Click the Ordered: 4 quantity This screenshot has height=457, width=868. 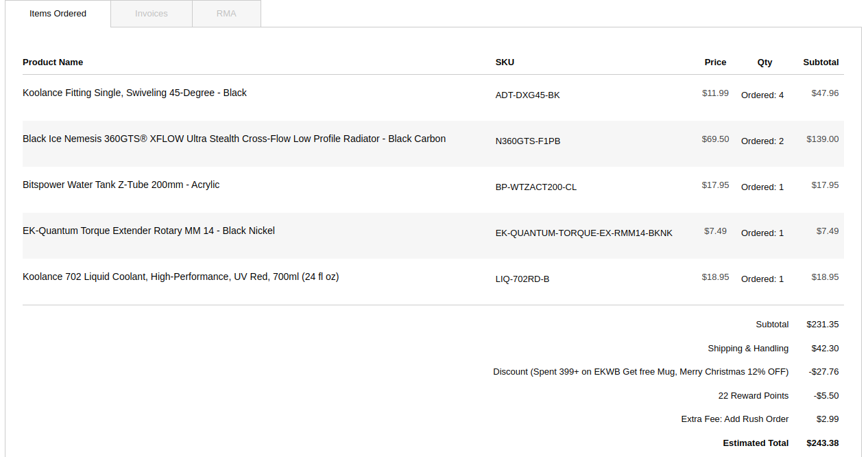click(x=762, y=95)
